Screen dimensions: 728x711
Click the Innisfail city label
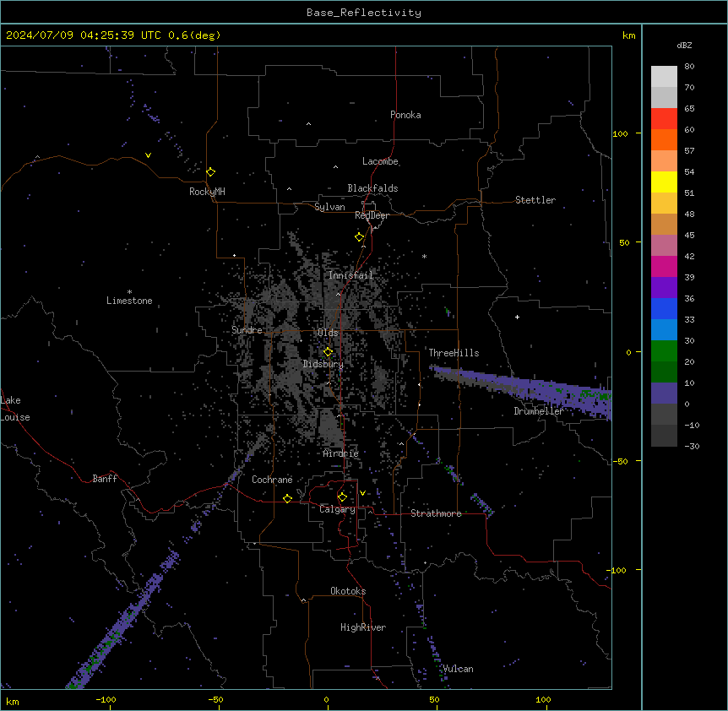(350, 275)
